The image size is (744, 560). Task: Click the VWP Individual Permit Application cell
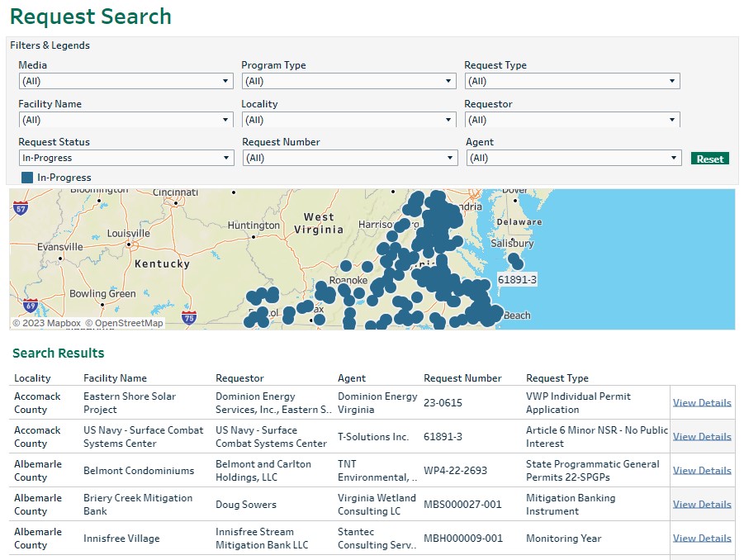pyautogui.click(x=578, y=403)
